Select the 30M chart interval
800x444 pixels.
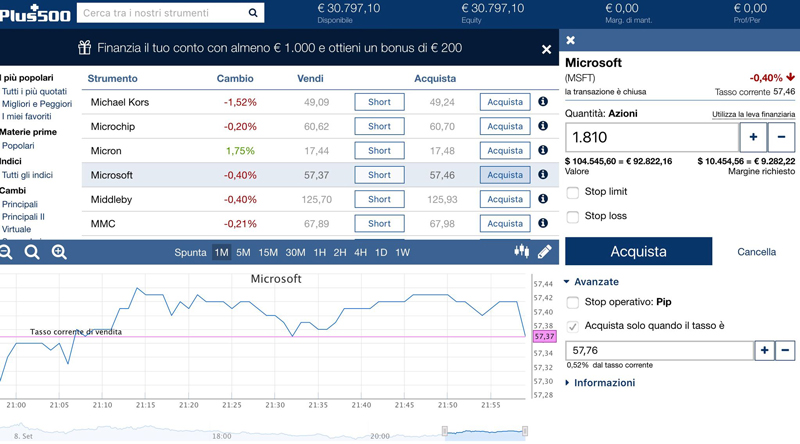tap(295, 252)
